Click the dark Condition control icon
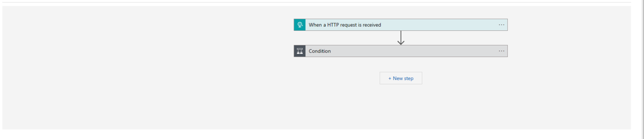 (300, 51)
